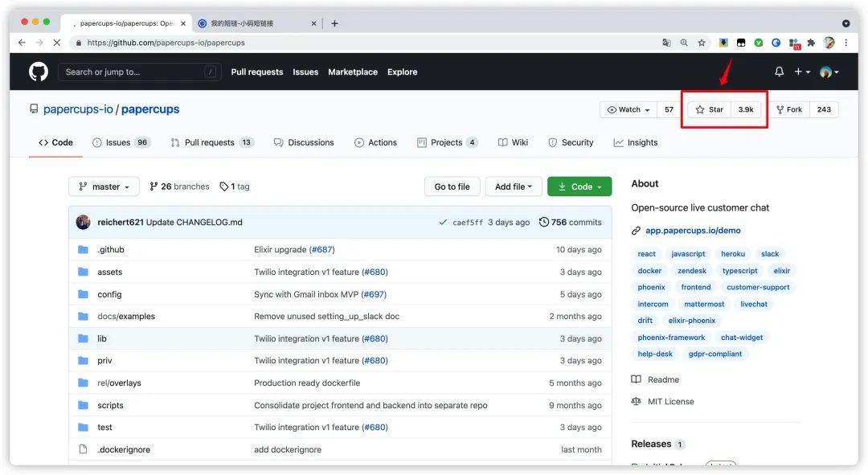Open the extensions puzzle icon
The image size is (868, 475).
coord(811,43)
